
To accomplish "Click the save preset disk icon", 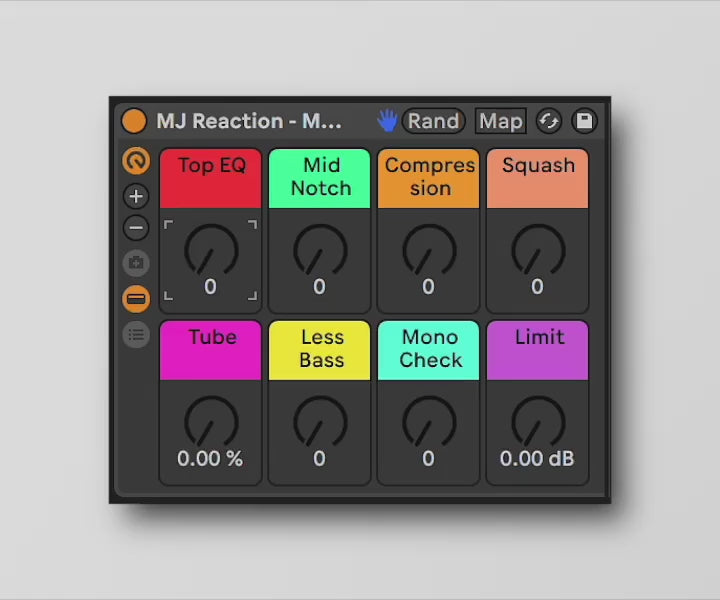I will click(x=585, y=121).
